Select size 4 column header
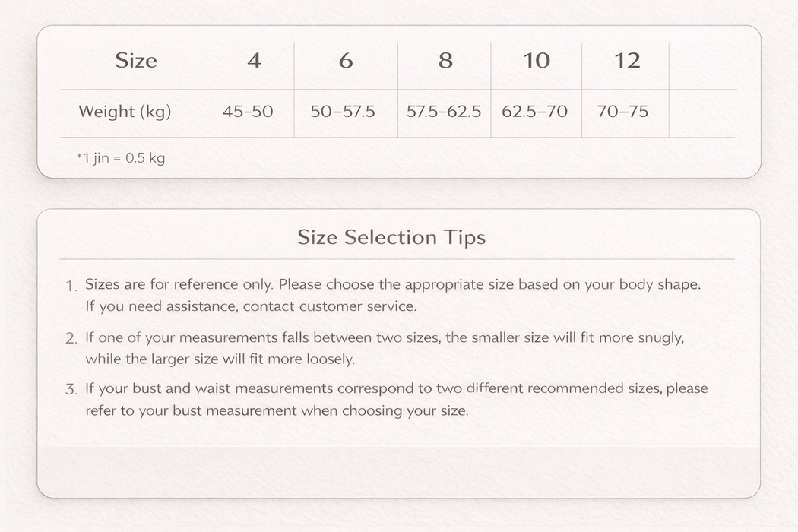 [x=254, y=61]
